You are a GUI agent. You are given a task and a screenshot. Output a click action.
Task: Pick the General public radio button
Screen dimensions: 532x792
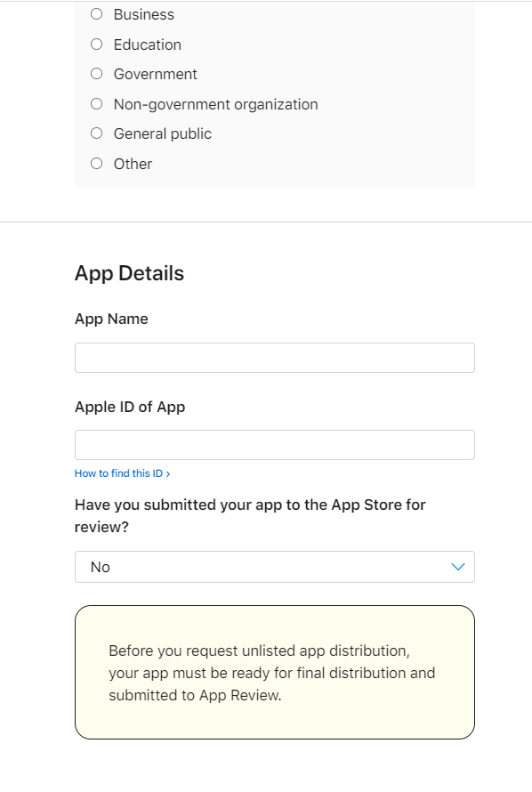96,133
